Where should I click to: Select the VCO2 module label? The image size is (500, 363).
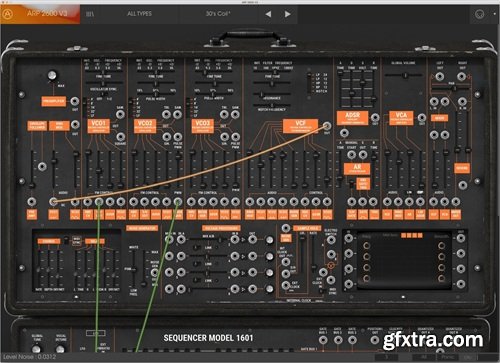(145, 126)
